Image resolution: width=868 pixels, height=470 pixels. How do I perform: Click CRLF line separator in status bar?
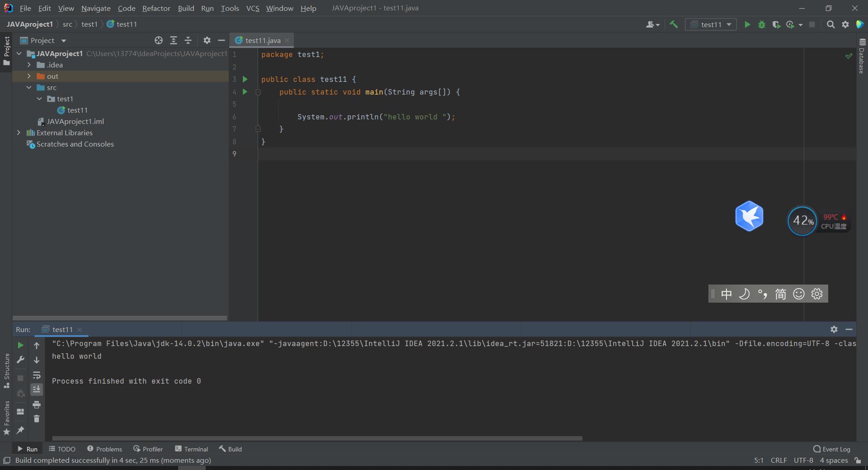(x=778, y=460)
